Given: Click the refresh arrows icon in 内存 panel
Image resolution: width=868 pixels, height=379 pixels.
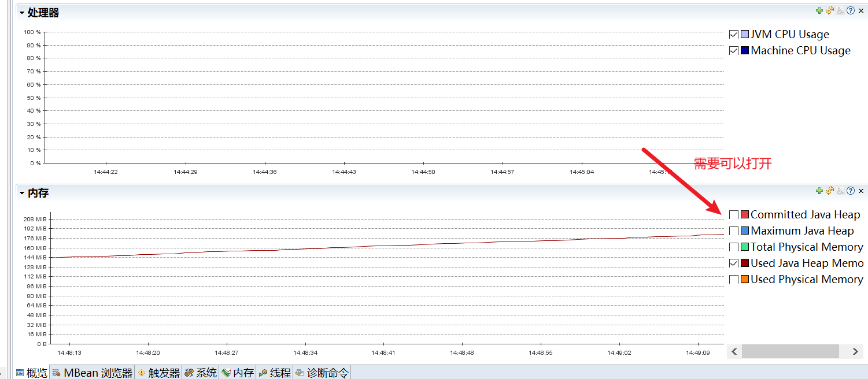Looking at the screenshot, I should click(829, 191).
